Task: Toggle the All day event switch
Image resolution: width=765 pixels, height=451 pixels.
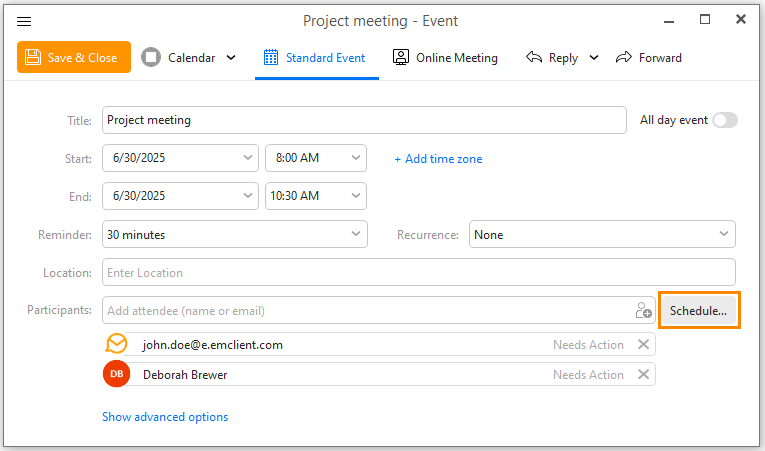Action: [725, 120]
